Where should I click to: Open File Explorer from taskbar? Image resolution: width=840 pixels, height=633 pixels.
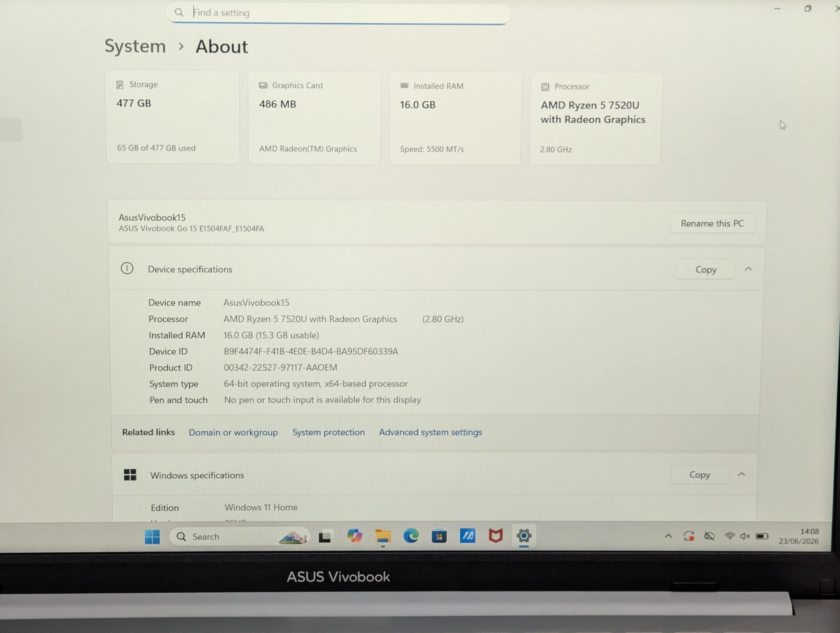[x=383, y=536]
